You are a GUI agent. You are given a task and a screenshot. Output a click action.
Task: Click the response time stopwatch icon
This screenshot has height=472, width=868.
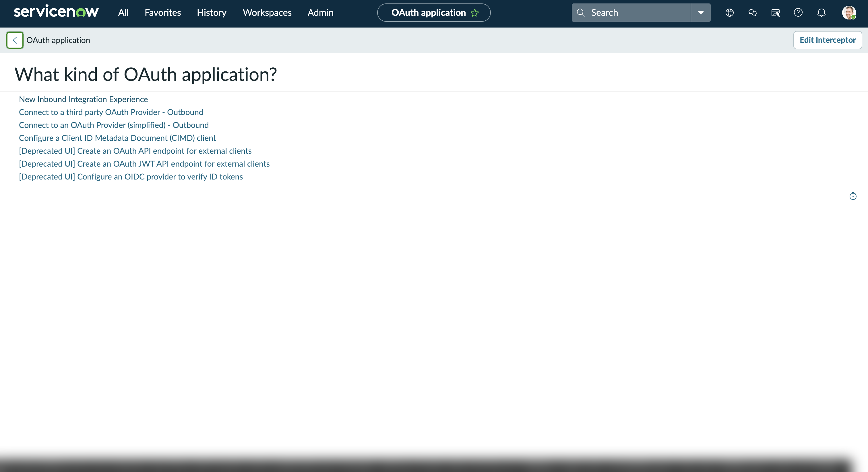pyautogui.click(x=853, y=196)
